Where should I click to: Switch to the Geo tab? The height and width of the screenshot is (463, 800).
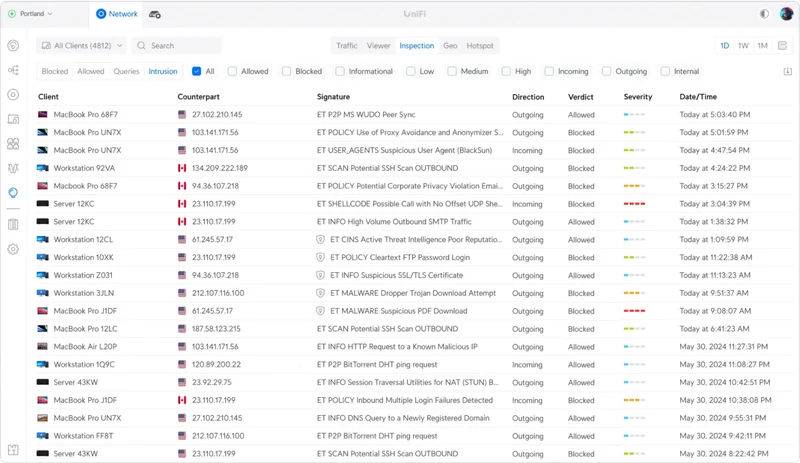click(x=450, y=45)
